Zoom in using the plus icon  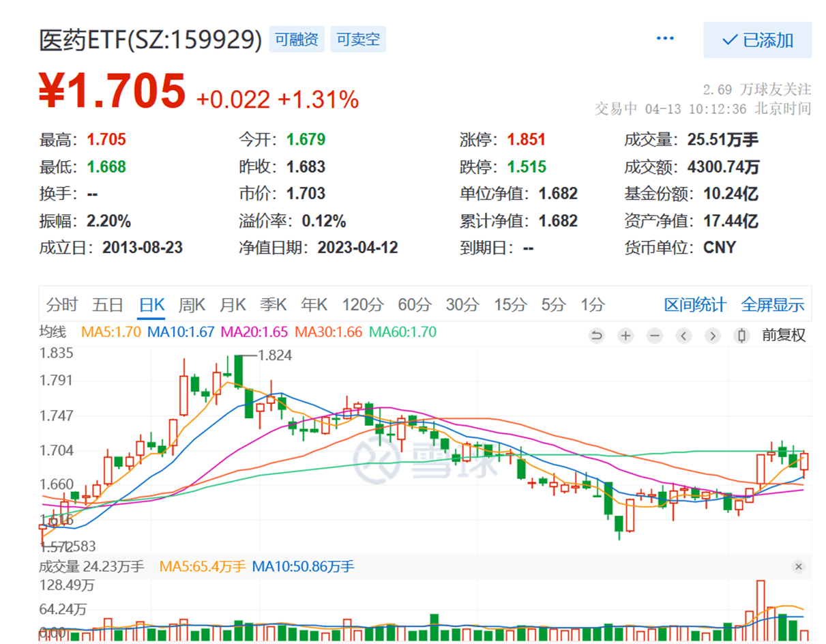(625, 336)
